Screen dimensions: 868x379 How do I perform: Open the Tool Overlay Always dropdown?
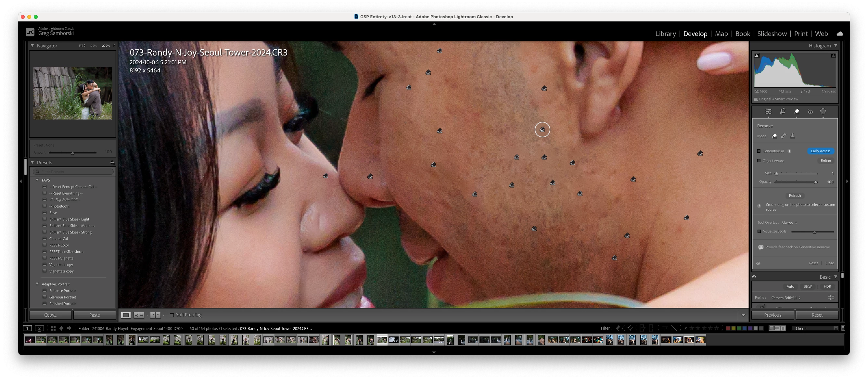[x=789, y=223]
